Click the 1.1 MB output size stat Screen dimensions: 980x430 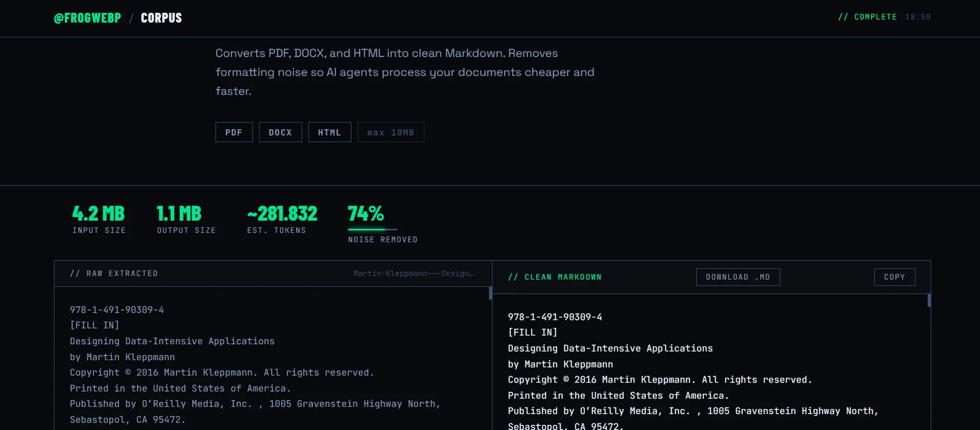click(x=179, y=213)
